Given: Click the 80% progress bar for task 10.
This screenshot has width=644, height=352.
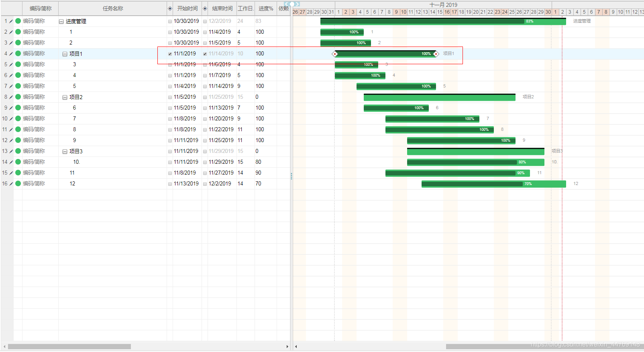Looking at the screenshot, I should (476, 162).
